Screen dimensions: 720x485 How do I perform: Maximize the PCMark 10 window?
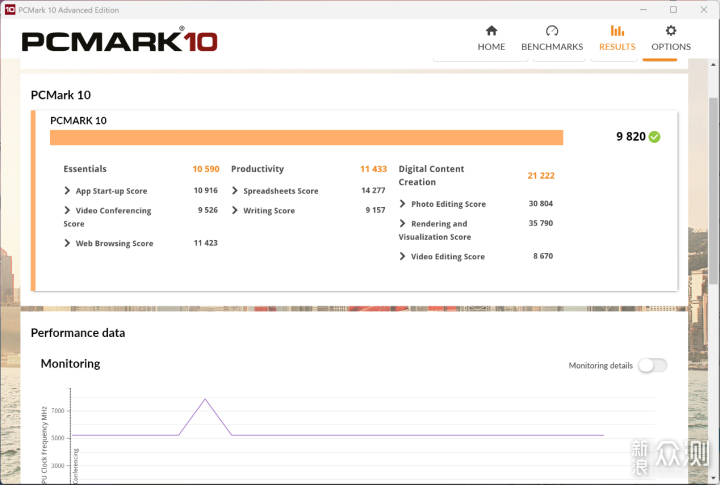pyautogui.click(x=673, y=10)
